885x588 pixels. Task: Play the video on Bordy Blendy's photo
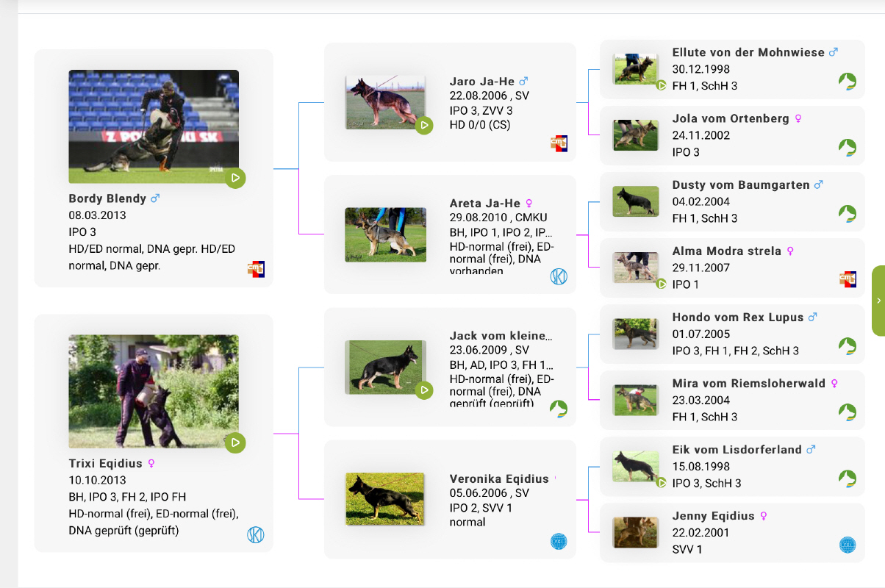235,178
